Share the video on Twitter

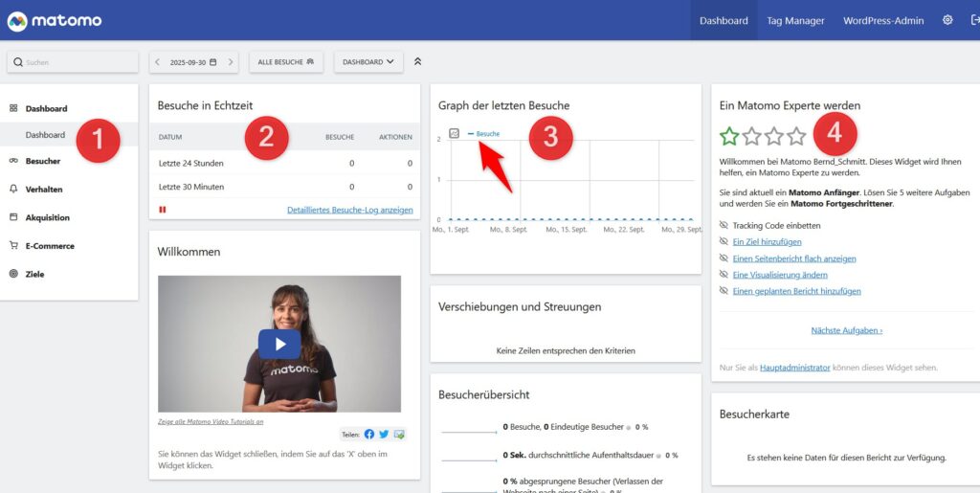[384, 434]
